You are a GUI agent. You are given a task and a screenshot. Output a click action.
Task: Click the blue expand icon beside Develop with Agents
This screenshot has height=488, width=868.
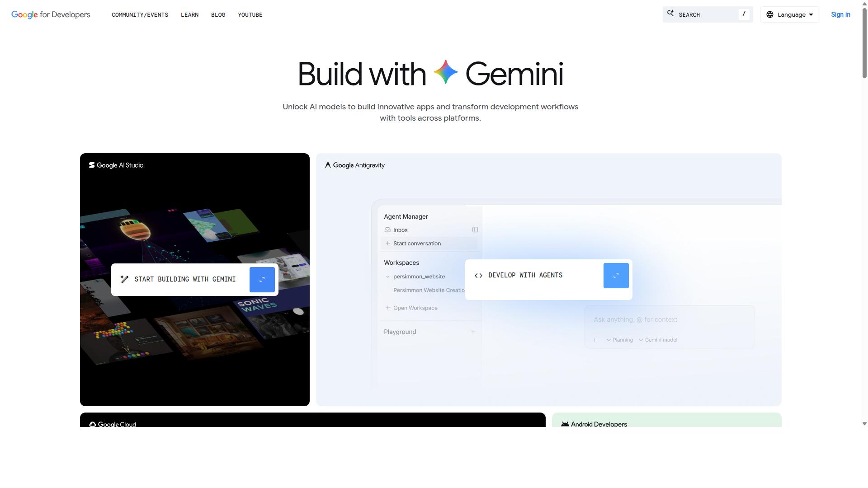(616, 276)
